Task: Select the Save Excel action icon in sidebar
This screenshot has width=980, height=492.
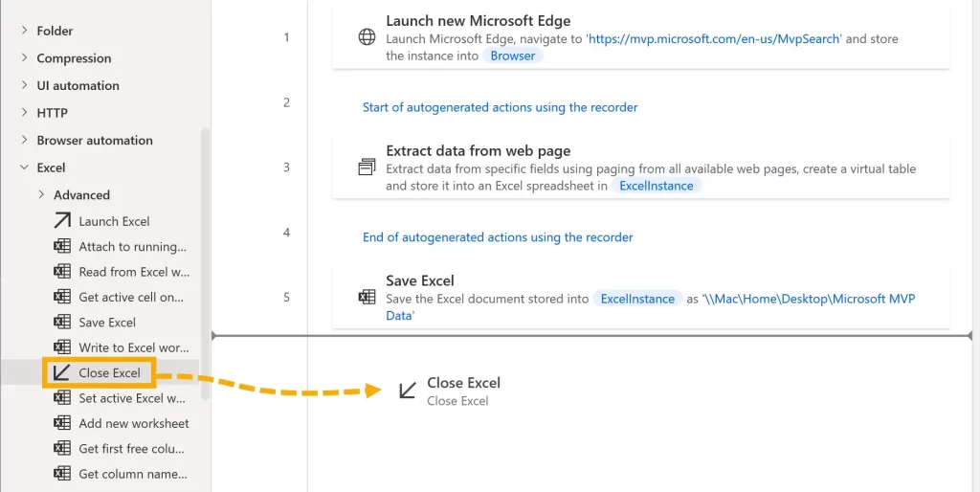Action: [62, 323]
